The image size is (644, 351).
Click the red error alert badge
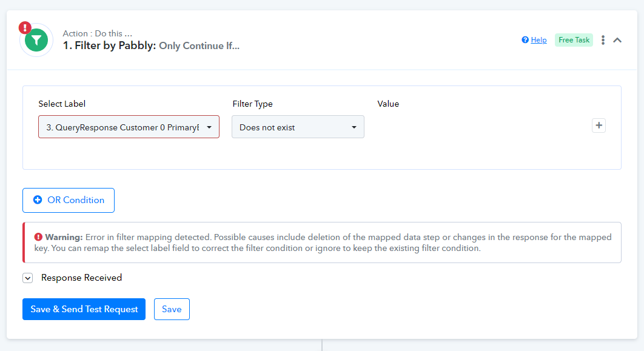(25, 27)
